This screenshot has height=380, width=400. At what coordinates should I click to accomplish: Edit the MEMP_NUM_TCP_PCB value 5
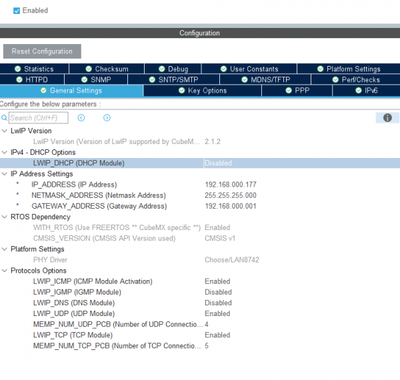click(x=207, y=346)
